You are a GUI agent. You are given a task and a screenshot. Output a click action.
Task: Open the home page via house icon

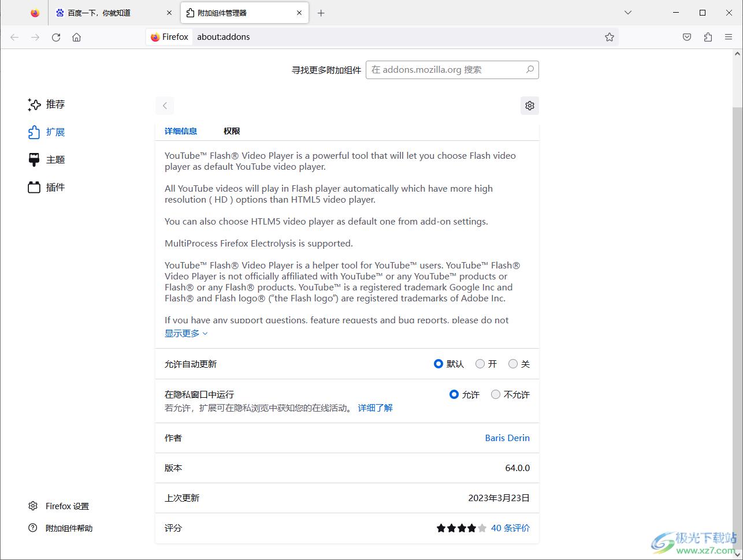point(76,37)
